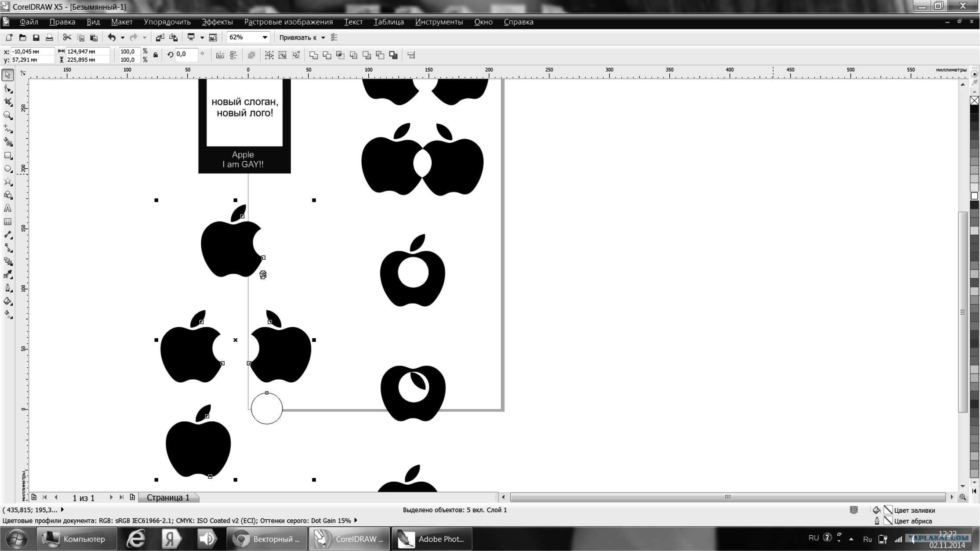The height and width of the screenshot is (551, 980).
Task: Click the rotation angle field
Action: pos(186,54)
